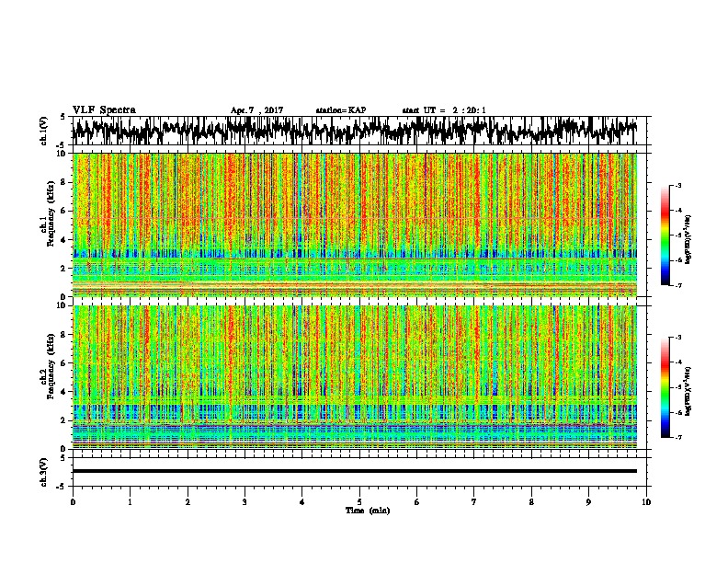Image resolution: width=728 pixels, height=563 pixels.
Task: Click time axis tick label "4"
Action: pyautogui.click(x=302, y=501)
